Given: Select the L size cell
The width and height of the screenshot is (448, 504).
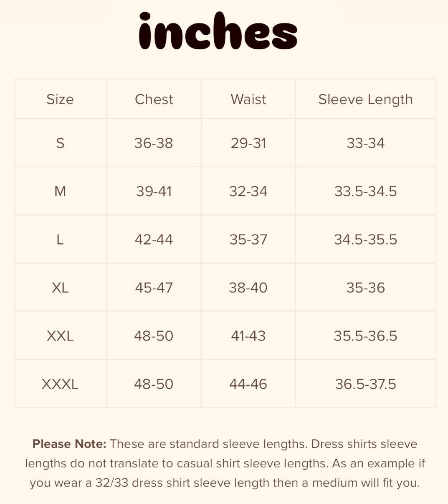Looking at the screenshot, I should (x=60, y=239).
